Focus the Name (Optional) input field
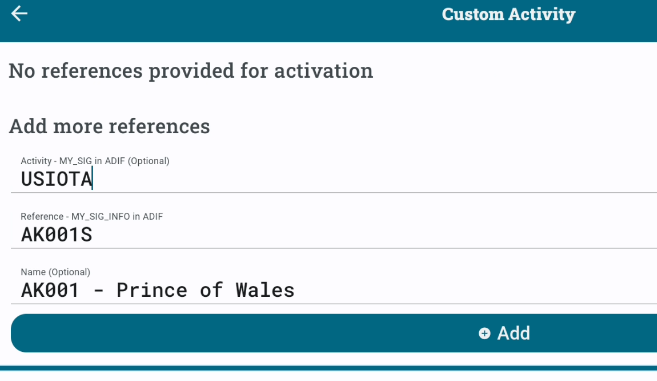Screen dimensions: 657x381 pos(334,285)
